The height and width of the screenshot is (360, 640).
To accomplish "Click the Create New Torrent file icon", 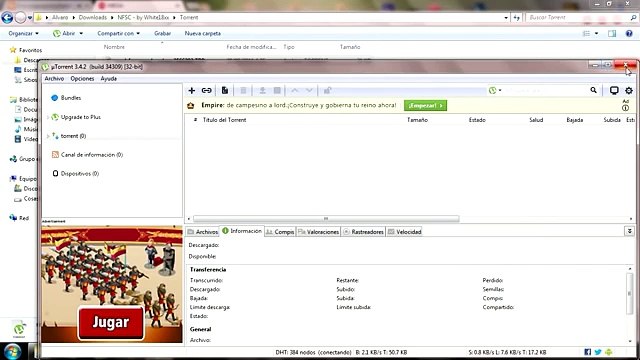I will pos(224,90).
